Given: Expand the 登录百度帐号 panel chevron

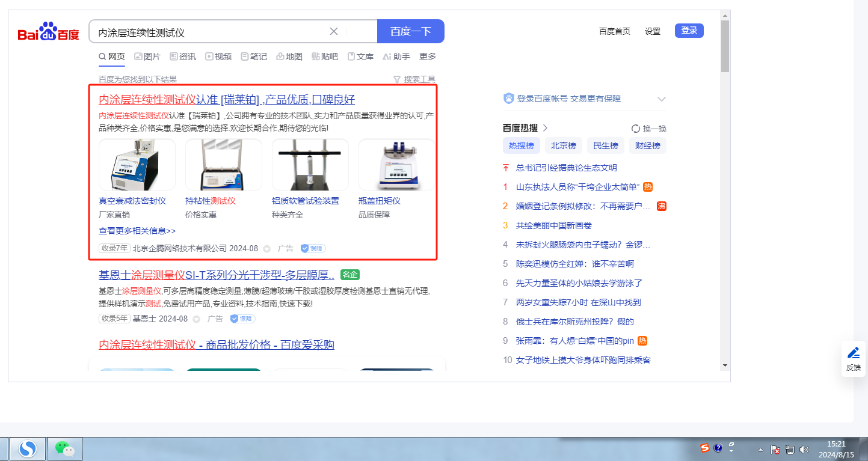Looking at the screenshot, I should pos(662,99).
